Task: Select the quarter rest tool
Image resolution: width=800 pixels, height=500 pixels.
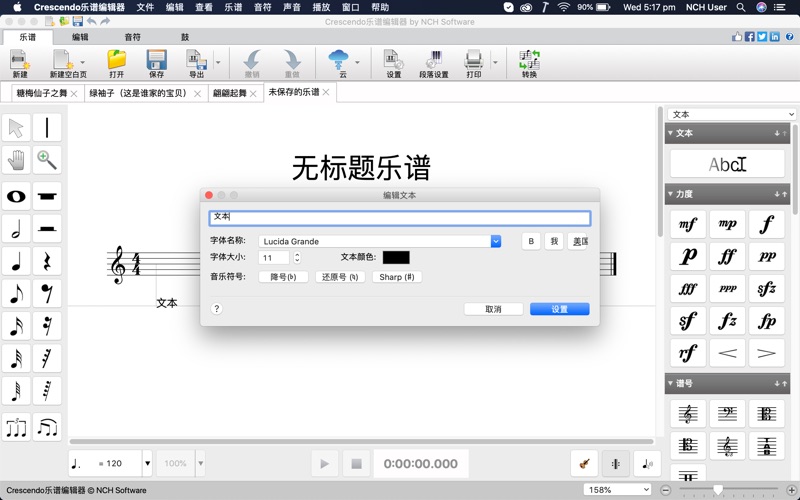Action: coord(47,261)
